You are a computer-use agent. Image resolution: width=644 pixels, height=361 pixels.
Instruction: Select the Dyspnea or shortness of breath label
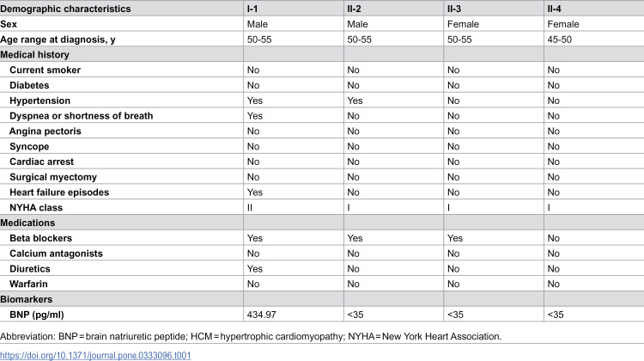point(82,116)
